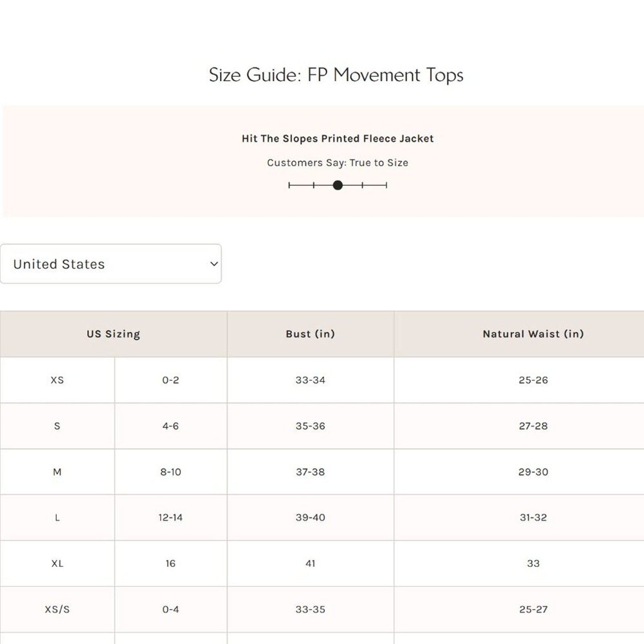Select the Hit The Slopes Printed Fleece Jacket title
The height and width of the screenshot is (644, 644).
pyautogui.click(x=337, y=139)
